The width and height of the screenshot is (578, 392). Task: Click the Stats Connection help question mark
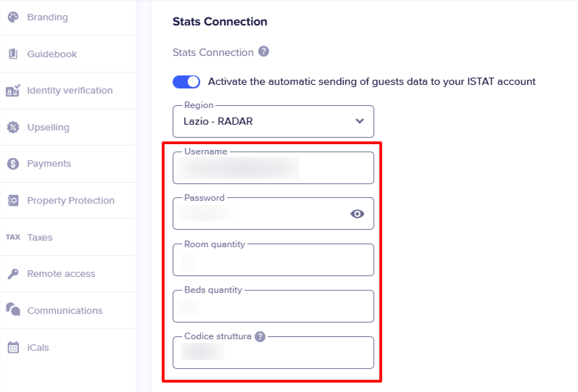264,52
